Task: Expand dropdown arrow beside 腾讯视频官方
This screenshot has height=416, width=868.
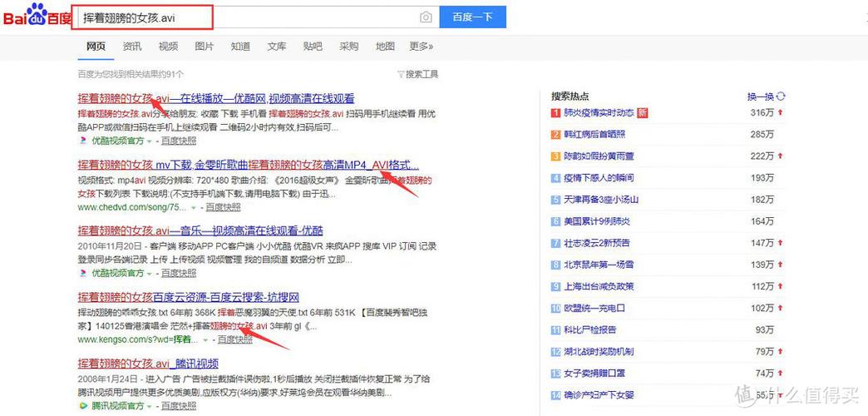Action: pos(150,407)
